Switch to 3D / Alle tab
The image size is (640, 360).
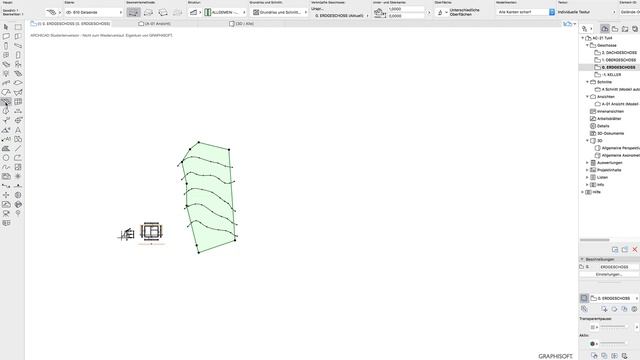tap(242, 24)
